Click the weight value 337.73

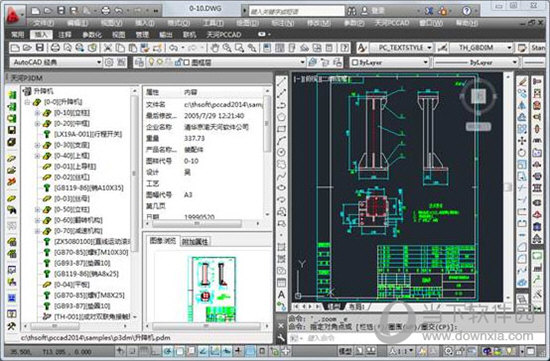tap(194, 139)
